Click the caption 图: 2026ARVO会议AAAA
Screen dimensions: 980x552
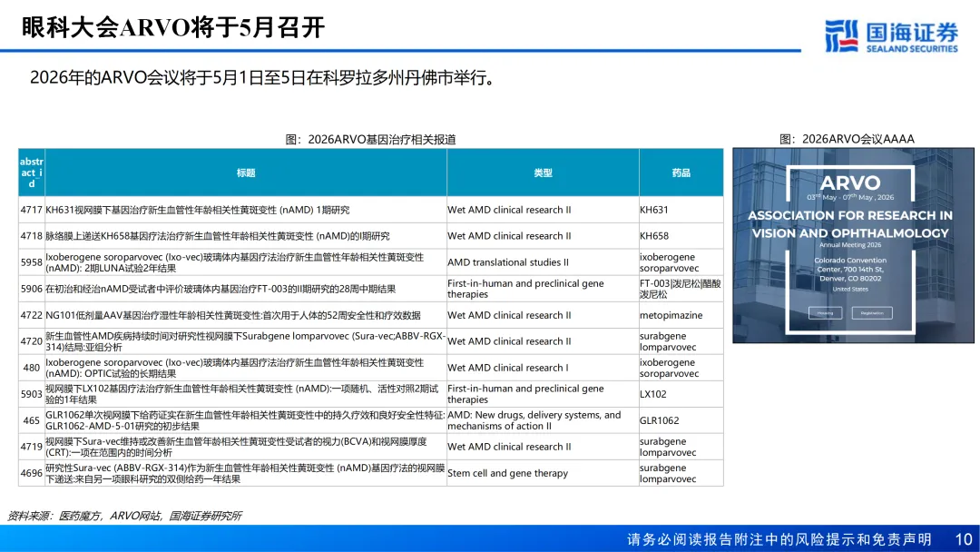point(847,139)
